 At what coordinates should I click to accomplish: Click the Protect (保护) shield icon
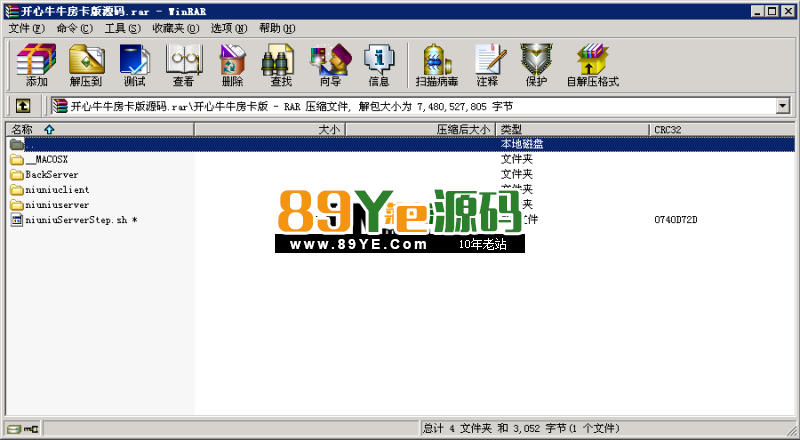point(536,65)
